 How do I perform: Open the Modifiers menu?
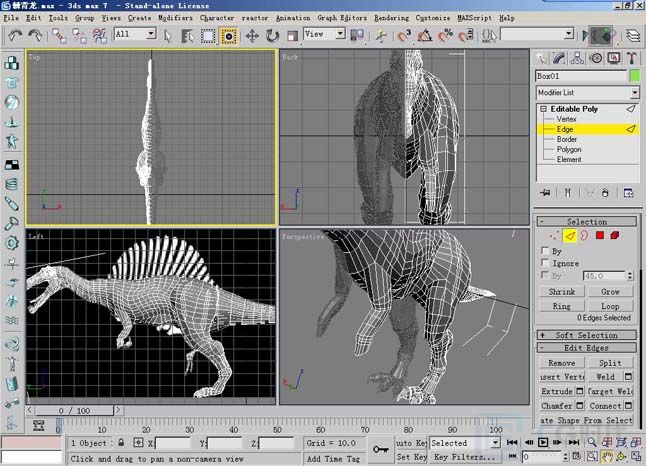175,18
